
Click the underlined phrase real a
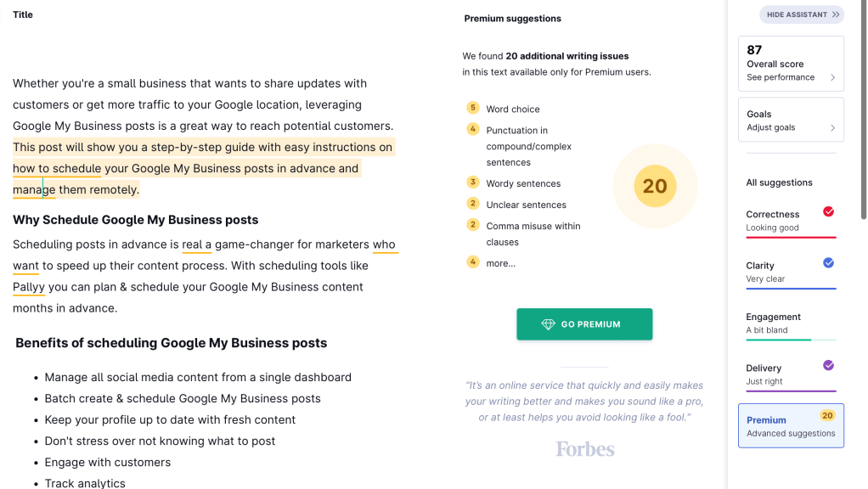[196, 244]
